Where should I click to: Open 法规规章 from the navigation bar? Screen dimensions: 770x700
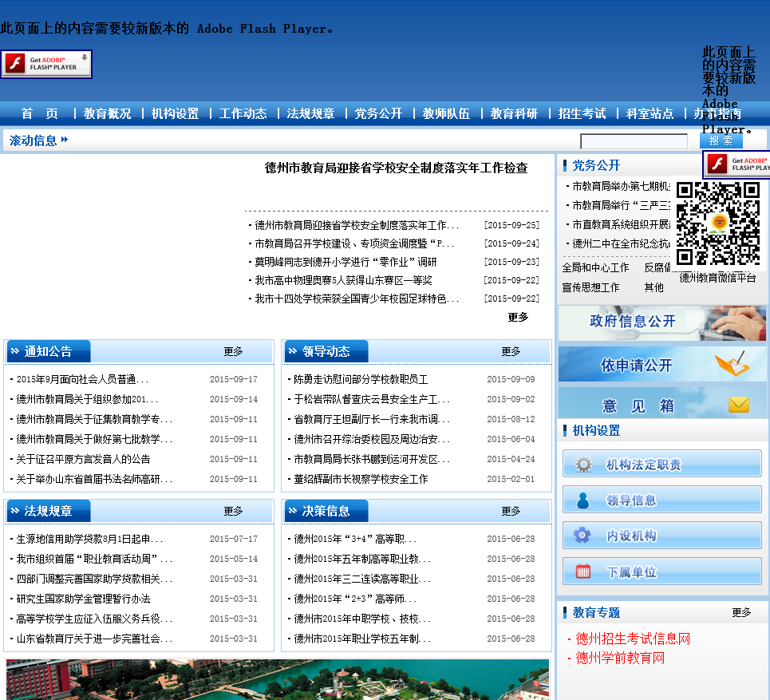pos(310,114)
